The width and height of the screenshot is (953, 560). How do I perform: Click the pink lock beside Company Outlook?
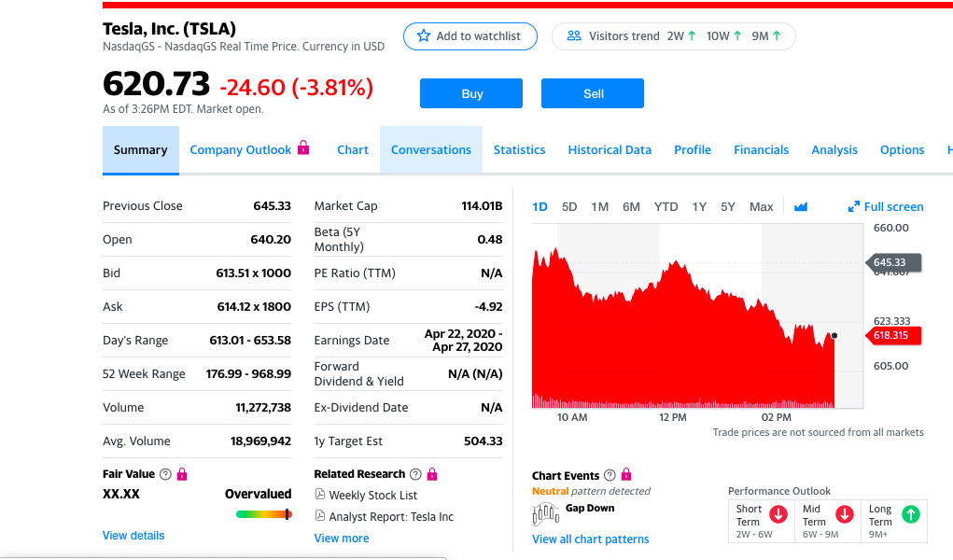303,147
